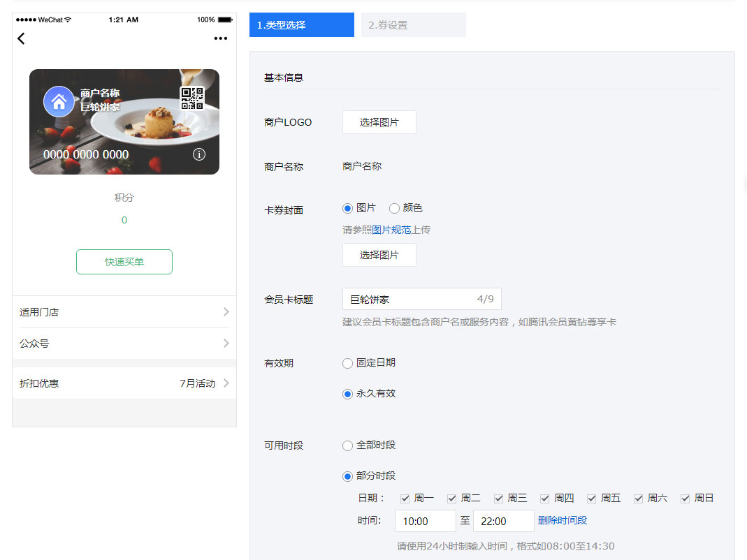Switch to the 2.券设置 tab

413,25
